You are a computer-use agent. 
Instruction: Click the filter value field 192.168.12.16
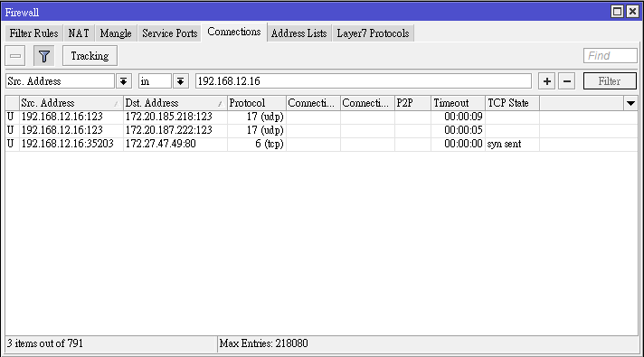364,81
